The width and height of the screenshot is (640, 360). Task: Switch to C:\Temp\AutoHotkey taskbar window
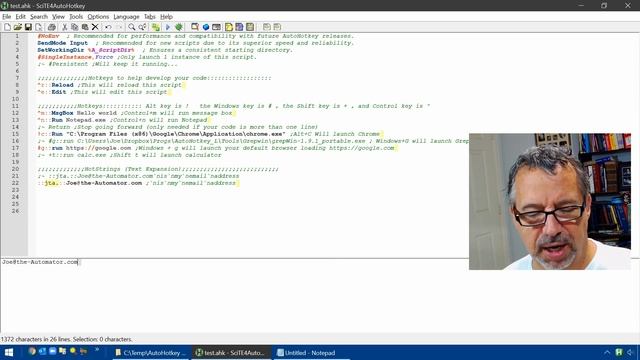(150, 353)
